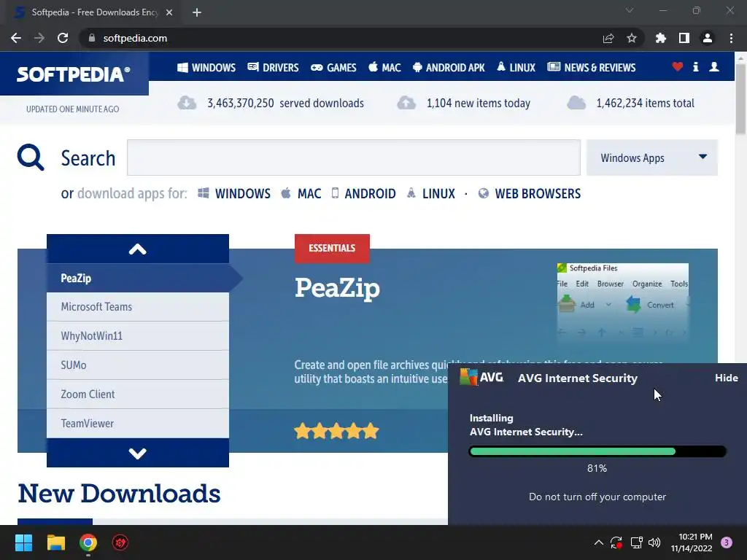Toggle Chrome side panel icon
This screenshot has height=560, width=747.
coord(684,38)
